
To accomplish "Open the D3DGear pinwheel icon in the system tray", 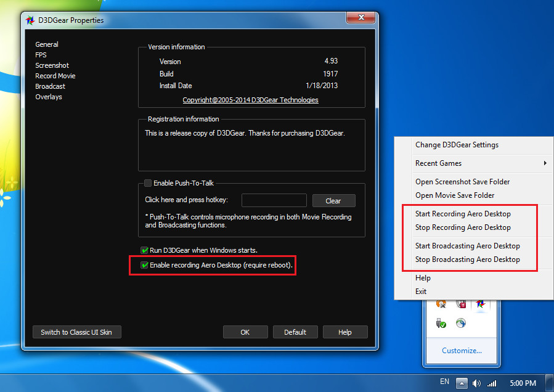I will (x=480, y=304).
